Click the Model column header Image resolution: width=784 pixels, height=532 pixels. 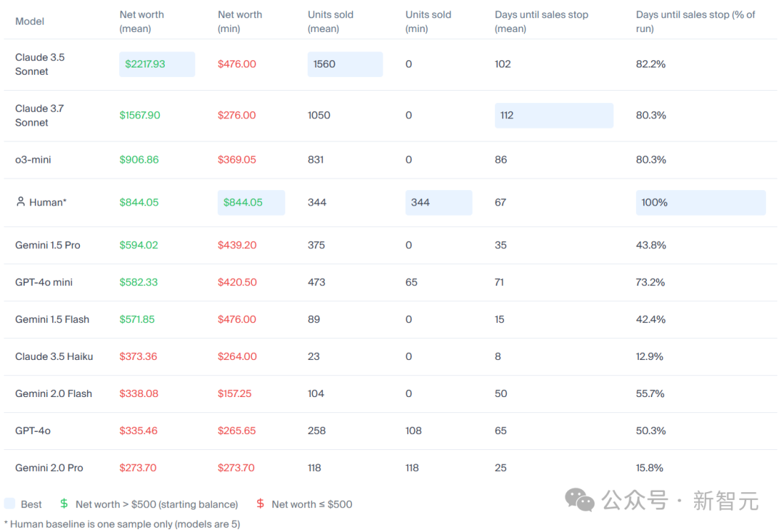coord(30,22)
